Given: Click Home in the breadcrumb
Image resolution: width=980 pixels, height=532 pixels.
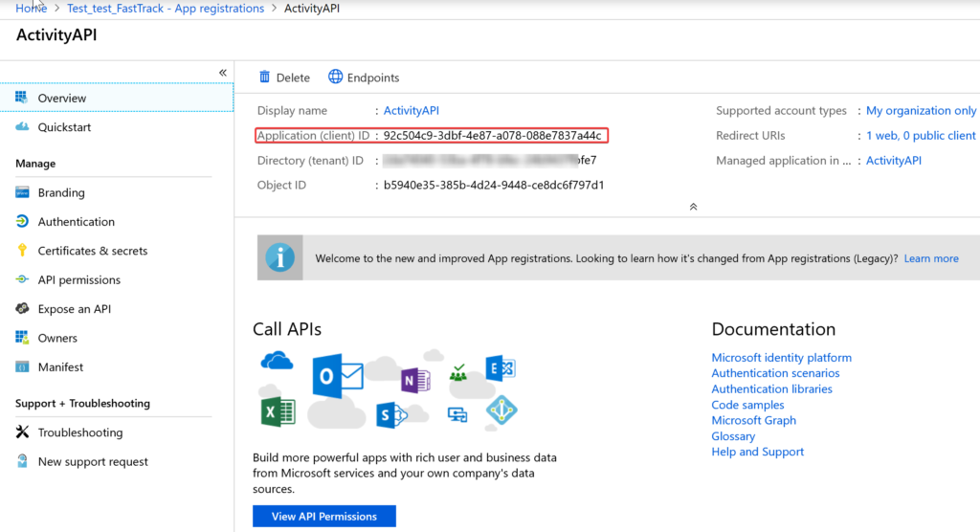Looking at the screenshot, I should [x=31, y=8].
